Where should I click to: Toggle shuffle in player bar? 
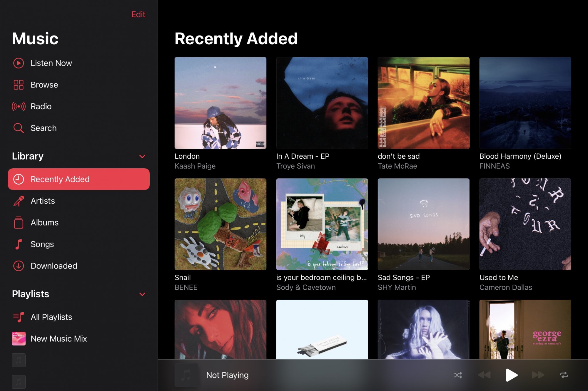458,375
